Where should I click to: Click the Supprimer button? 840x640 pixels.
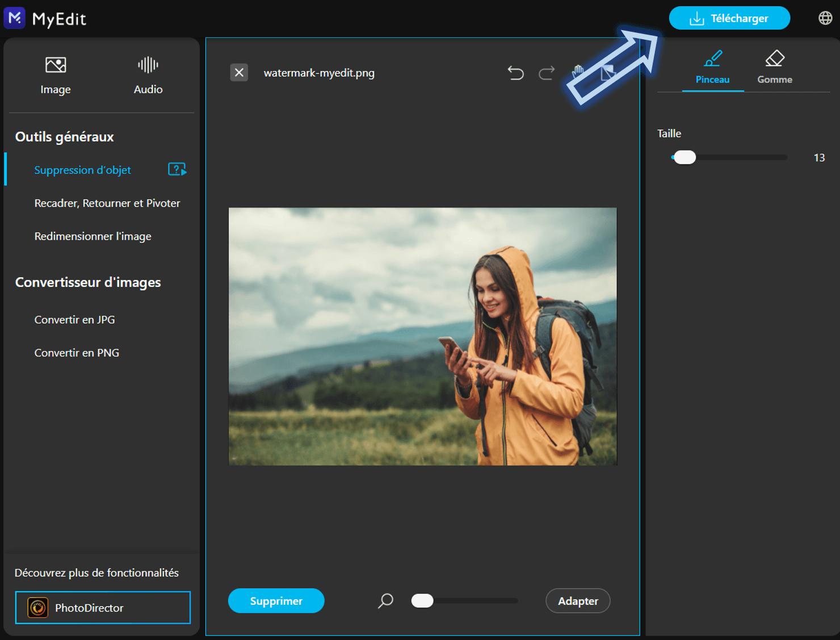(276, 601)
